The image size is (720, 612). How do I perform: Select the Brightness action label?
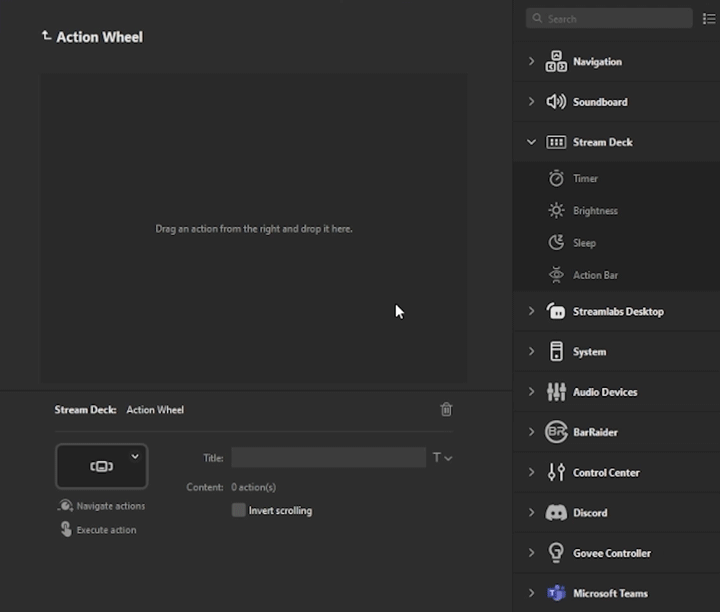coord(595,211)
